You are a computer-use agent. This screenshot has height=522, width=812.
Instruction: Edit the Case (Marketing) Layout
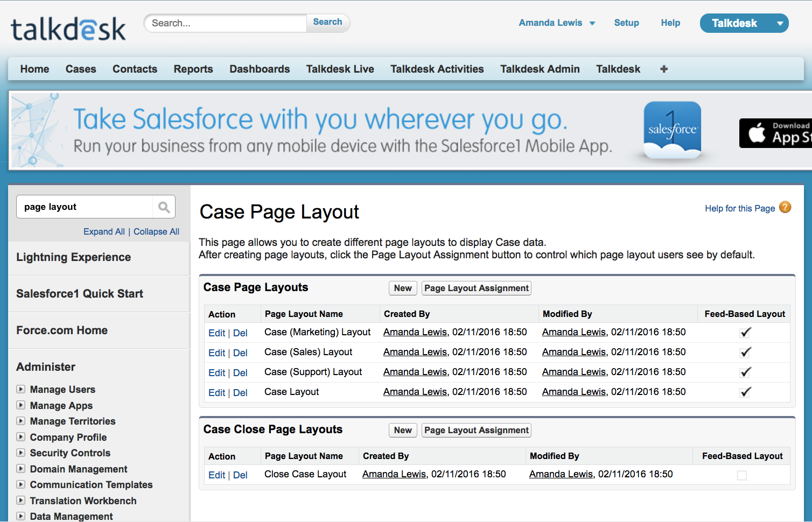(x=216, y=333)
